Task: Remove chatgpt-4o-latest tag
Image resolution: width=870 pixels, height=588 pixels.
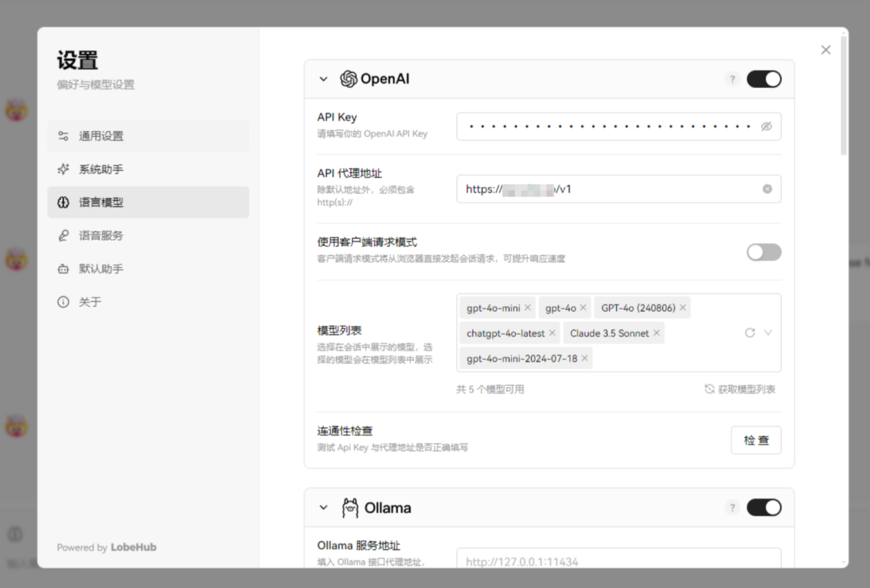Action: pos(552,333)
